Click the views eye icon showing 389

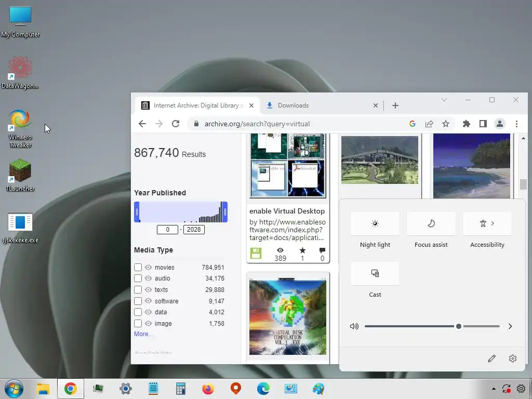click(x=280, y=250)
